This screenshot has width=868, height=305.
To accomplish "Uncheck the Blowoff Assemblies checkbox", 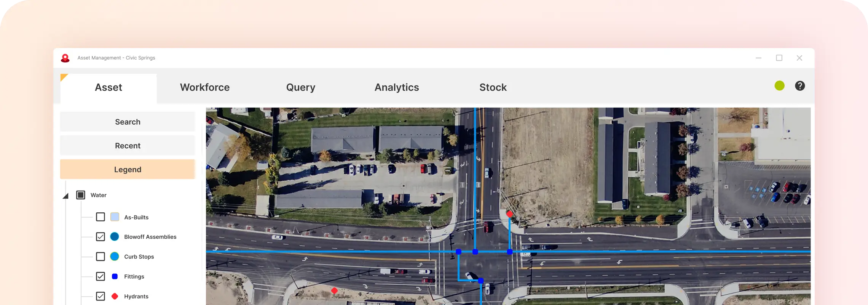I will [x=101, y=237].
